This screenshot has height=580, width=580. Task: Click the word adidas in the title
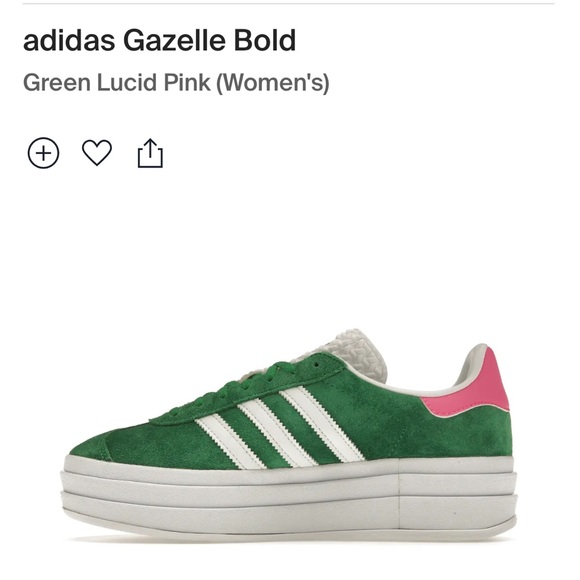(69, 40)
